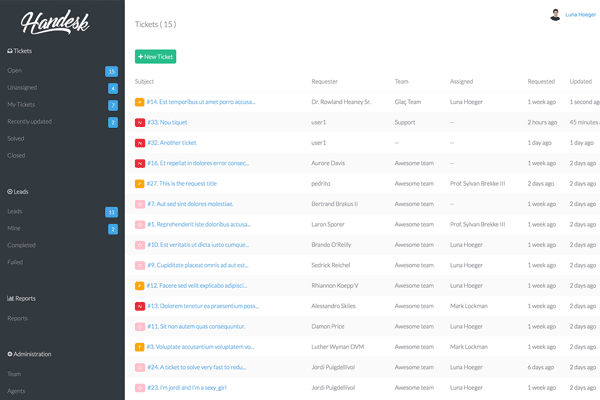Click requester Dr. Rowland Heaney Sr.

click(341, 102)
